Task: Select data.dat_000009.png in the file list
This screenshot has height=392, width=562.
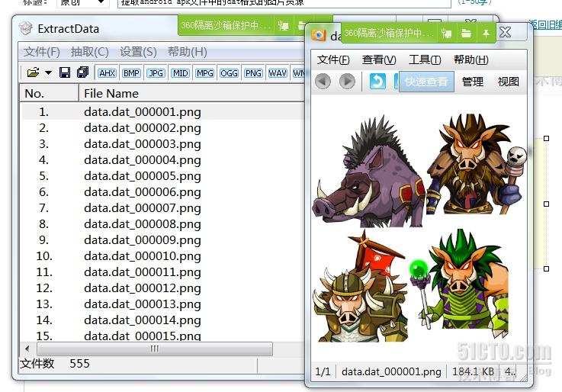Action: point(143,239)
